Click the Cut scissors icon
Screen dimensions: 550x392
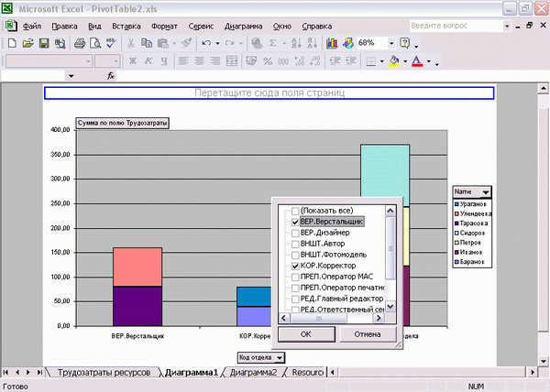pyautogui.click(x=131, y=43)
